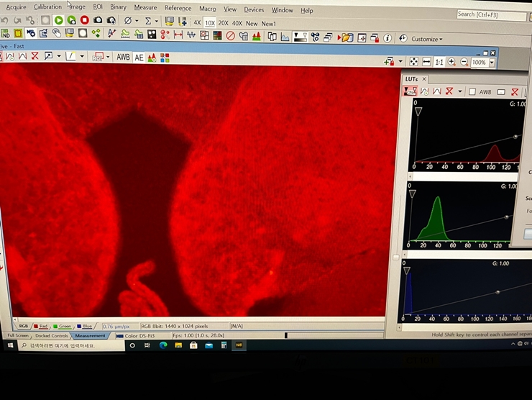Viewport: 532px width, 400px height.
Task: Open the Sigma tool dropdown arrow
Action: click(157, 21)
